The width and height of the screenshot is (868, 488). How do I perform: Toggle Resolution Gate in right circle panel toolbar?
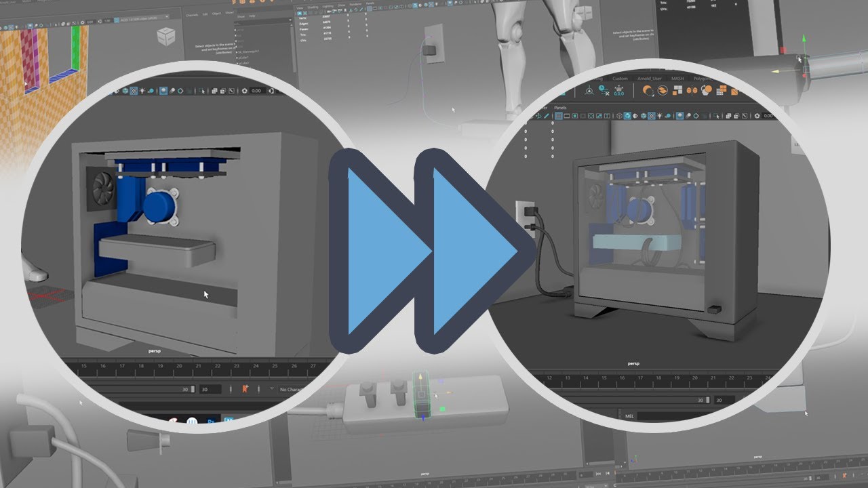[574, 115]
